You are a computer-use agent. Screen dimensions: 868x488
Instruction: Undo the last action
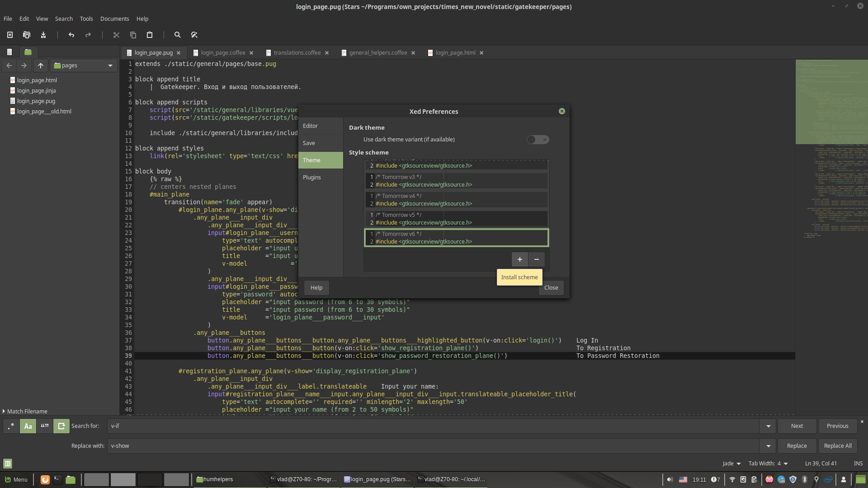71,35
